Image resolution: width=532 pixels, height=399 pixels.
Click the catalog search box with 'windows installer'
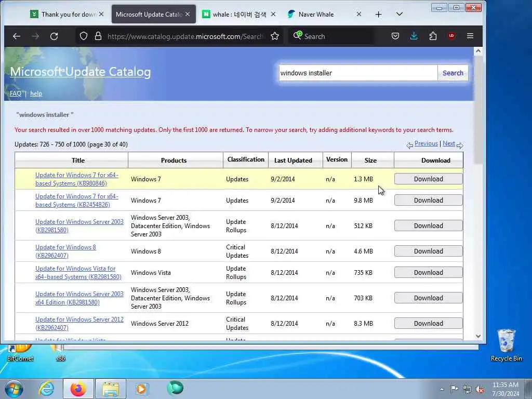click(x=358, y=73)
